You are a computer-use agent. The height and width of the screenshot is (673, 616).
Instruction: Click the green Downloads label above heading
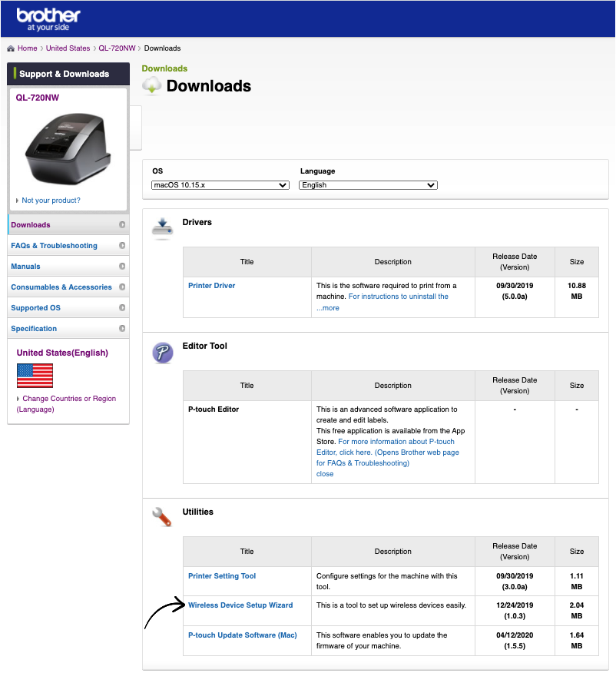click(164, 68)
